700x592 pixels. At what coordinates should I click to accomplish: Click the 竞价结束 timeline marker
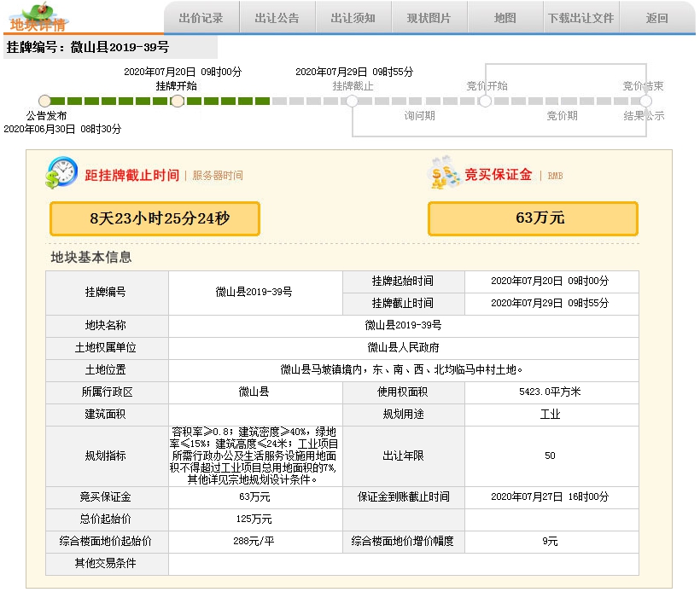645,101
